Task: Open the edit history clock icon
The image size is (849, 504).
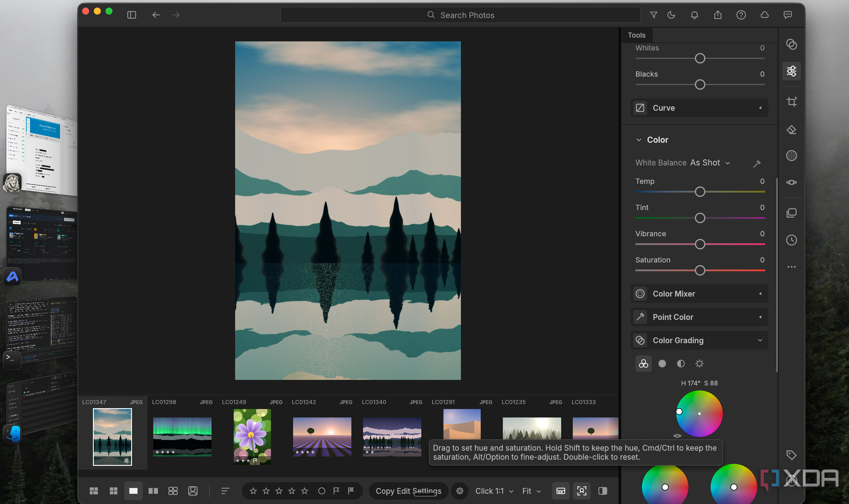Action: tap(792, 240)
